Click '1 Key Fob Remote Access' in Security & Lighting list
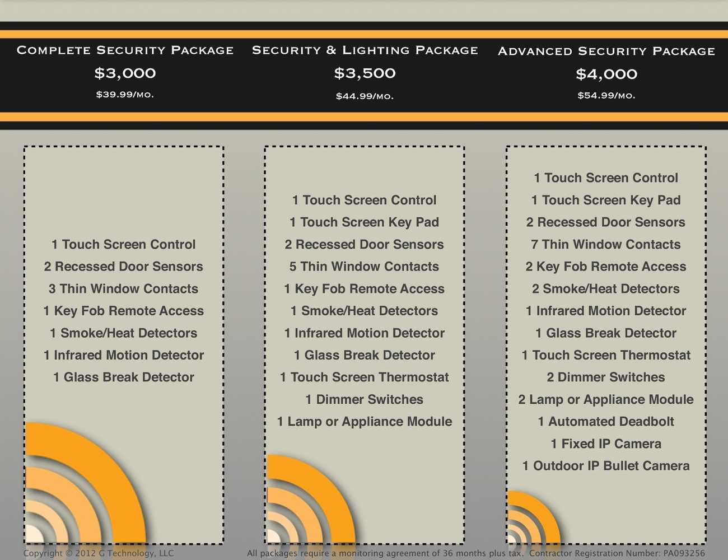Viewport: 728px width, 560px height. pyautogui.click(x=365, y=289)
